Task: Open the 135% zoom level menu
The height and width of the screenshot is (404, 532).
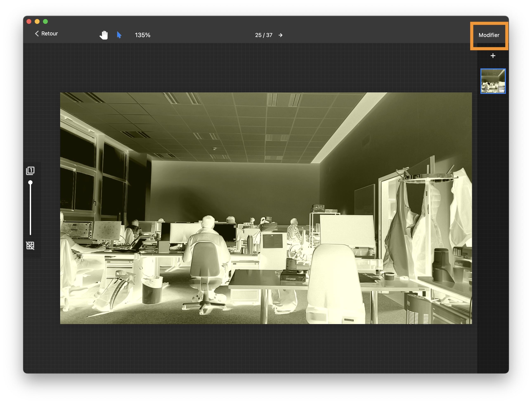Action: point(143,35)
